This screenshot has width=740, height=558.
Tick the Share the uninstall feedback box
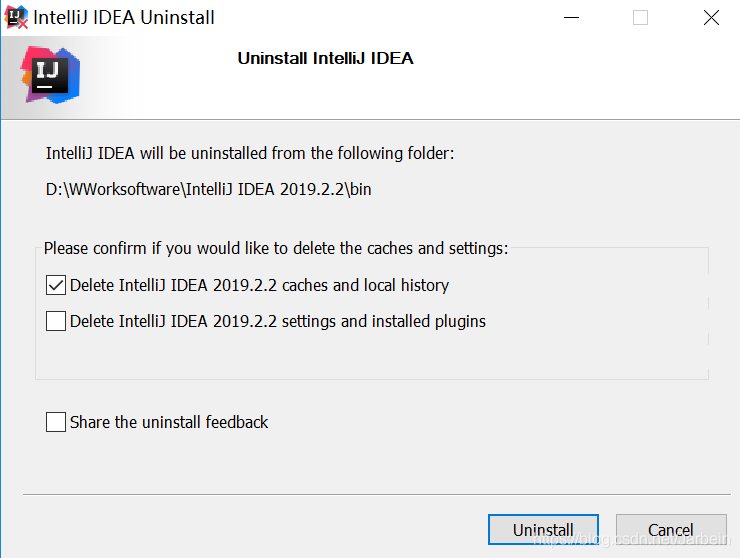click(x=56, y=422)
